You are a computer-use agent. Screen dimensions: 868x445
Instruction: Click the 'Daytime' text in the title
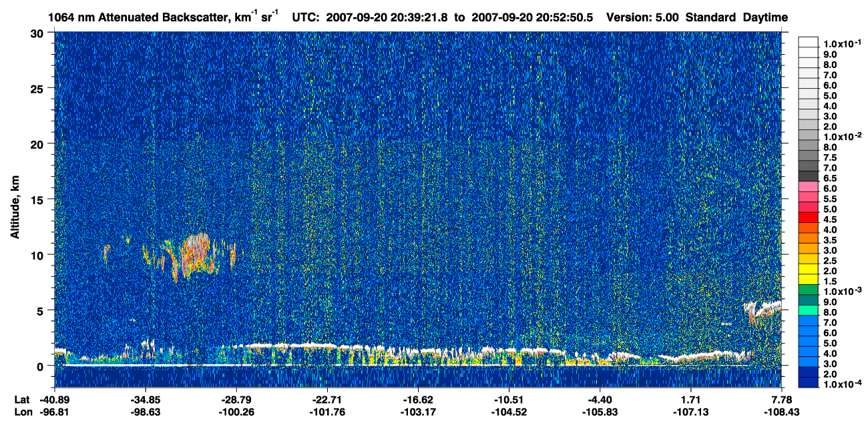coord(765,17)
